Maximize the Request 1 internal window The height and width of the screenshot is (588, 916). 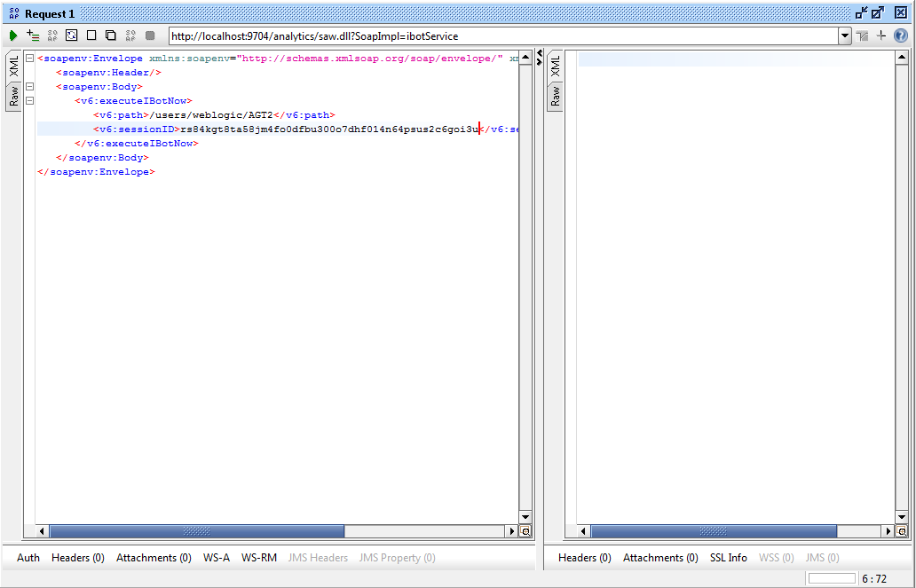click(878, 12)
